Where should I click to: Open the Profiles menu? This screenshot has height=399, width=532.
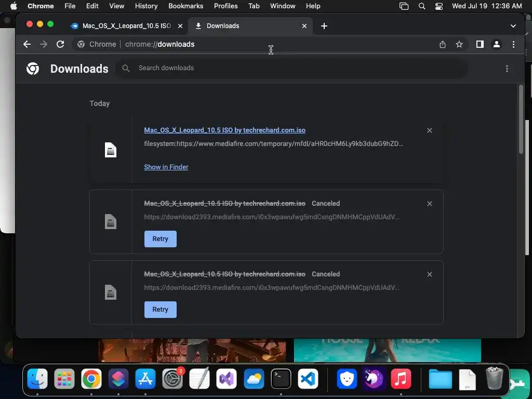225,6
